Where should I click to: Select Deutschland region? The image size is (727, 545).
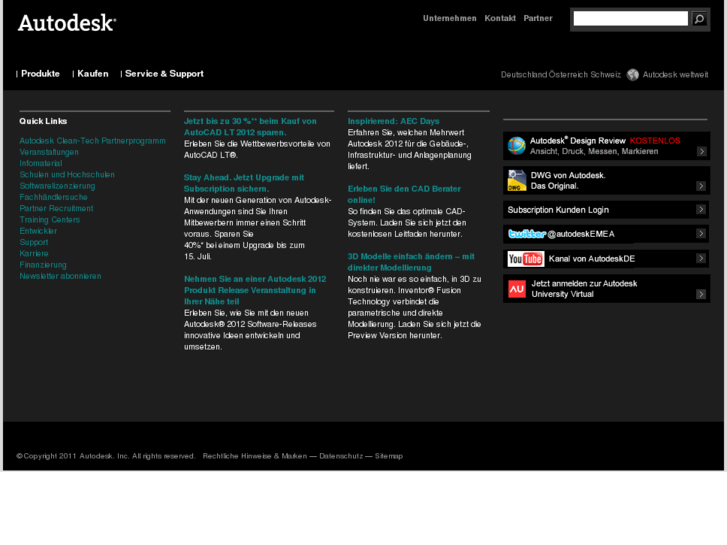click(x=523, y=75)
